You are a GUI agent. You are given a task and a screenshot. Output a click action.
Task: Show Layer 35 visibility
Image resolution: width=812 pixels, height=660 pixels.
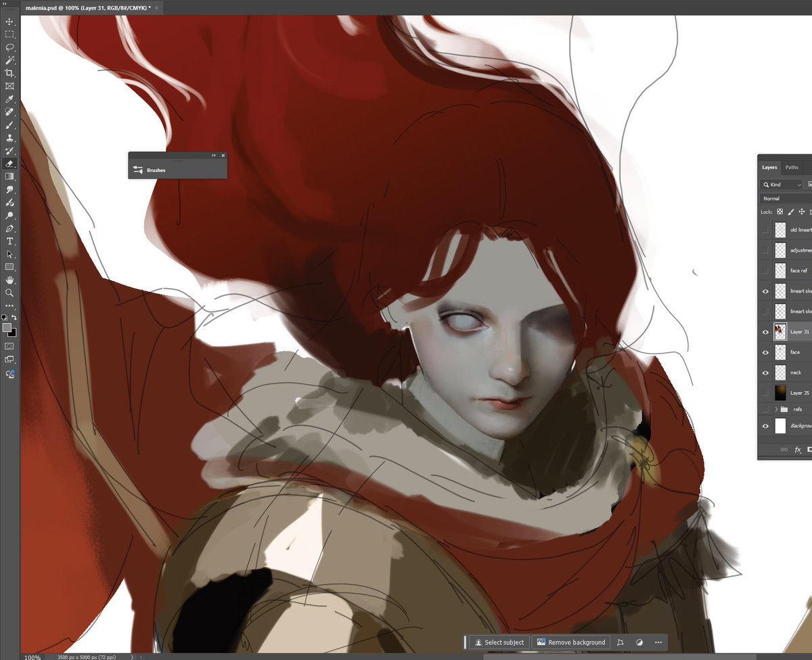coord(765,393)
